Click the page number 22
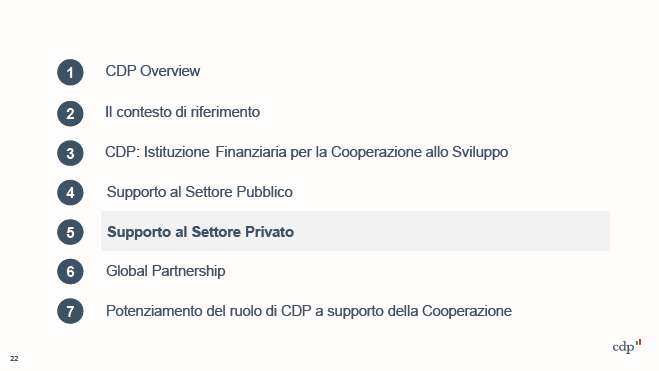 [x=14, y=358]
